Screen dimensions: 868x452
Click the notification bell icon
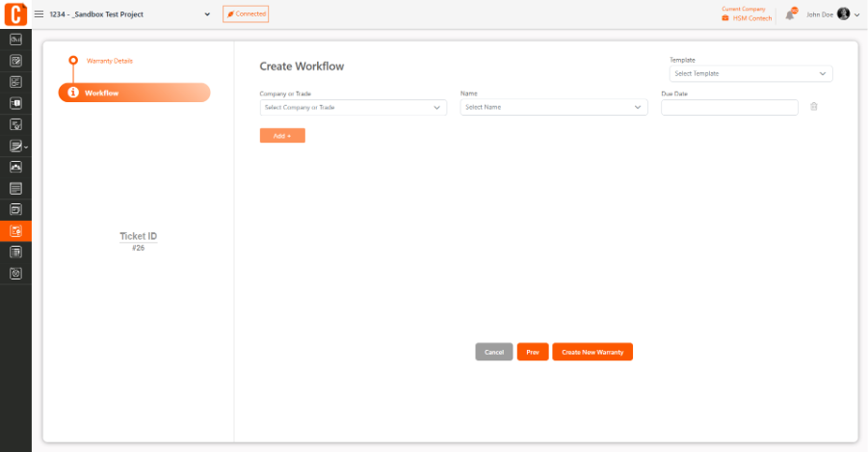coord(790,15)
